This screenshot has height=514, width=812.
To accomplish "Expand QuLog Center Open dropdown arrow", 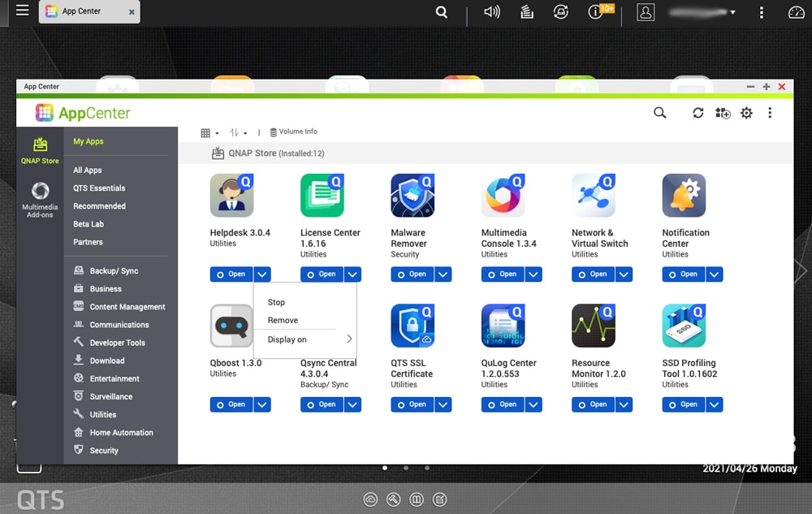I will [x=533, y=404].
